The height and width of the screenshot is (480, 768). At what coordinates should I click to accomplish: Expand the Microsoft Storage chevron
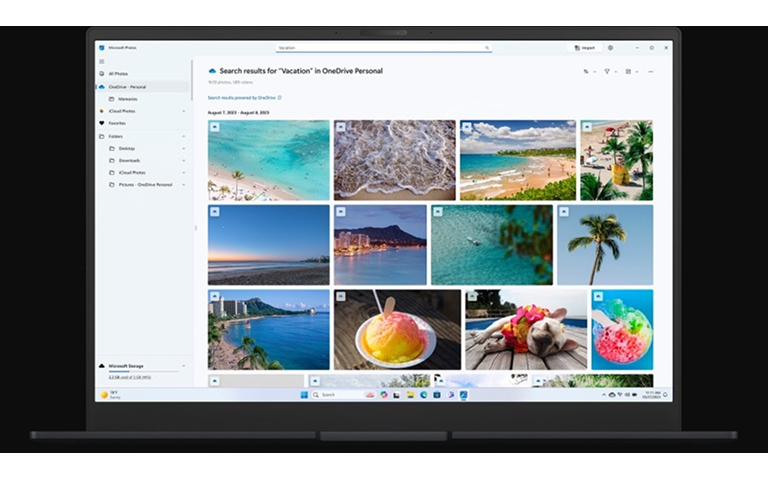pos(184,366)
